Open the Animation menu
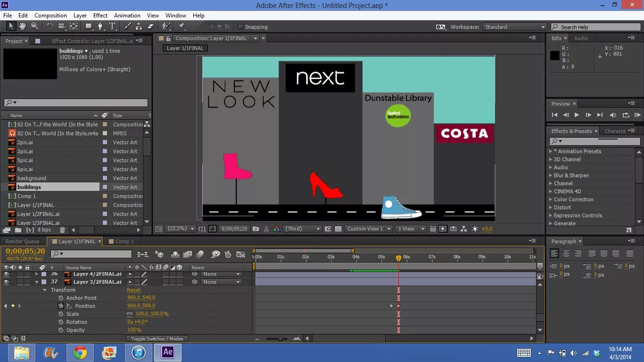Viewport: 644px width, 362px height. 127,15
